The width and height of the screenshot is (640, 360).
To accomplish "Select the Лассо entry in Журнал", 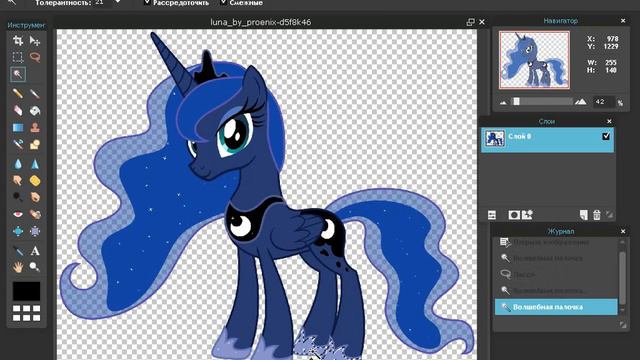I will click(x=556, y=274).
